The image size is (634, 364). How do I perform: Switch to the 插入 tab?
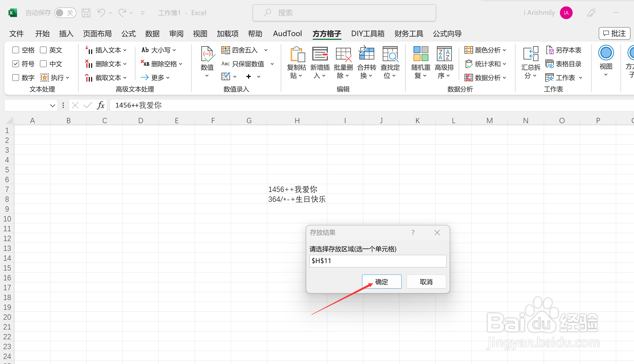pyautogui.click(x=66, y=34)
